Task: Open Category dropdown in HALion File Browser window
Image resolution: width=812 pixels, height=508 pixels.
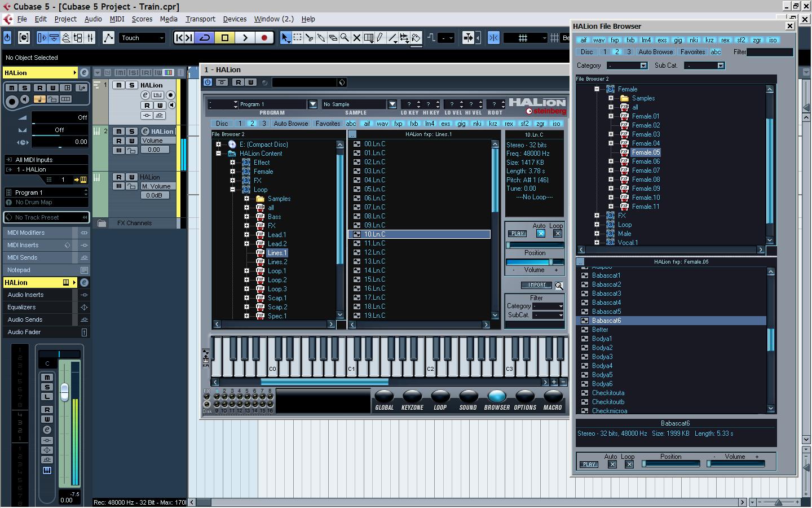Action: pyautogui.click(x=628, y=65)
